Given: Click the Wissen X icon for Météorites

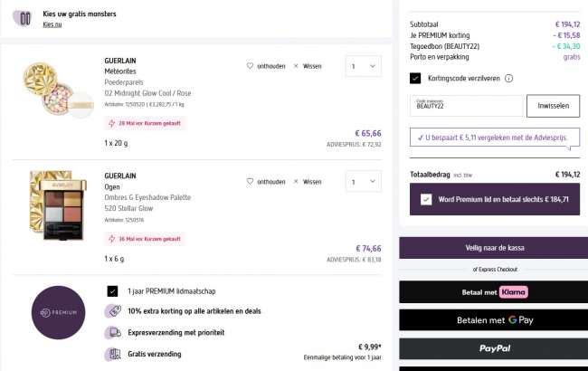Looking at the screenshot, I should point(295,66).
